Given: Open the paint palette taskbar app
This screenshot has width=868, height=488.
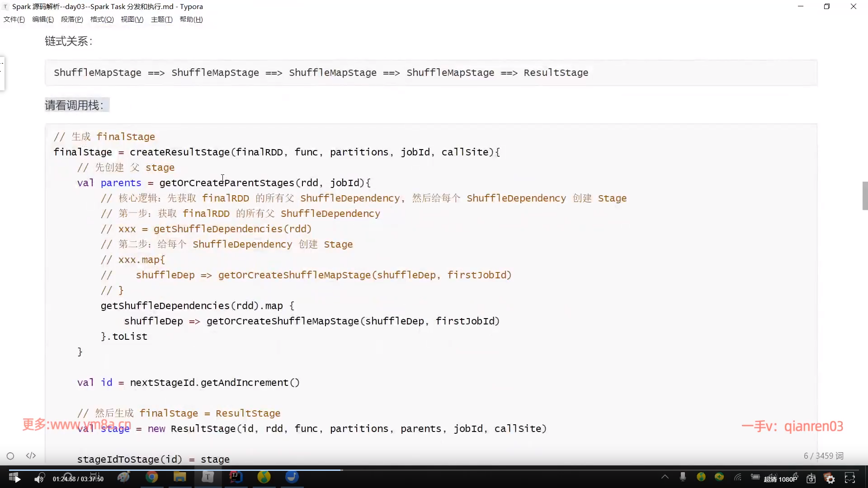Looking at the screenshot, I should 123,477.
